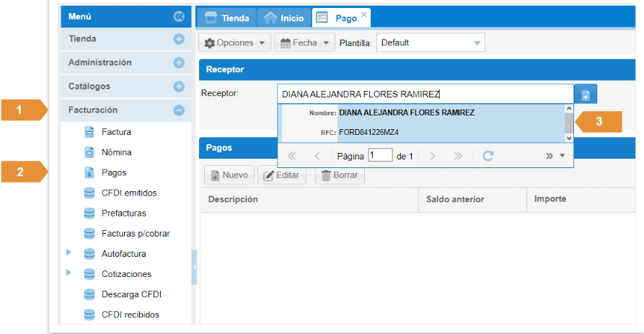Expand the Catálogos menu section
Screen dimensions: 644x334
point(179,87)
